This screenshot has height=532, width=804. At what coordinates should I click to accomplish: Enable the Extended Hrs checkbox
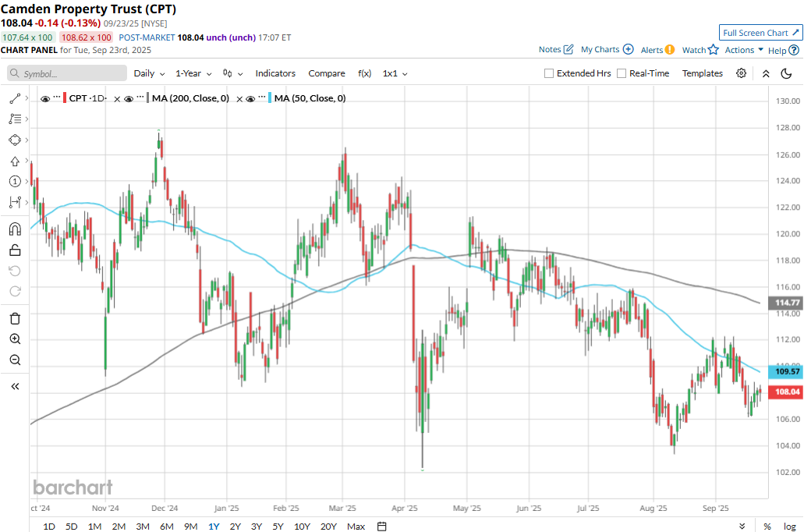pyautogui.click(x=549, y=73)
